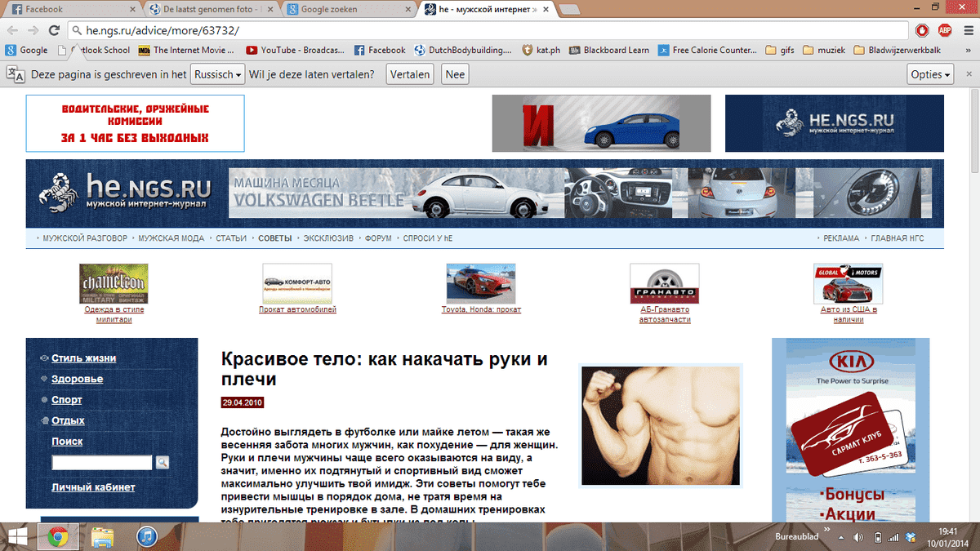Click the volume speaker tray icon
980x551 pixels.
click(857, 537)
